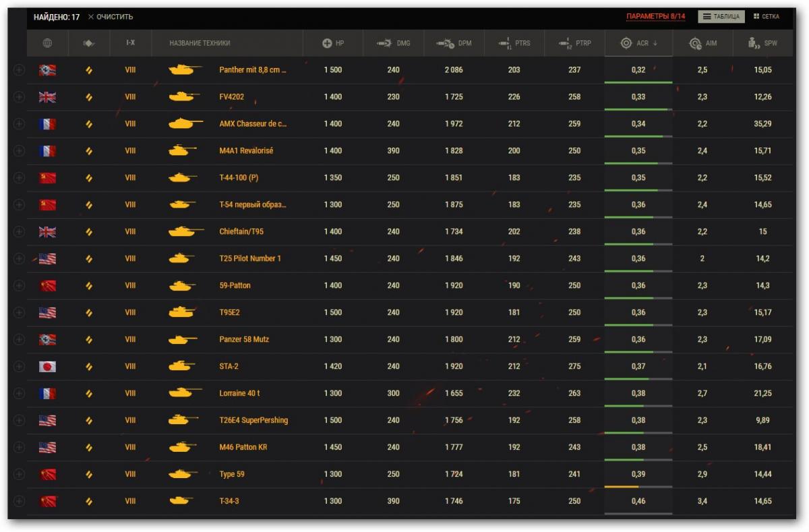Click T-34-3 accuracy bar under 0,46
Image resolution: width=809 pixels, height=532 pixels.
point(638,514)
